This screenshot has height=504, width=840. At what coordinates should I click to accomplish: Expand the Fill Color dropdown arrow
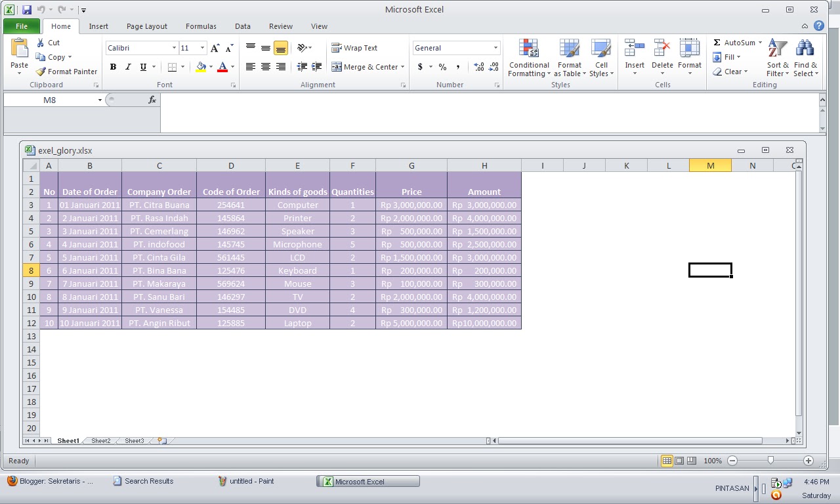click(x=211, y=67)
